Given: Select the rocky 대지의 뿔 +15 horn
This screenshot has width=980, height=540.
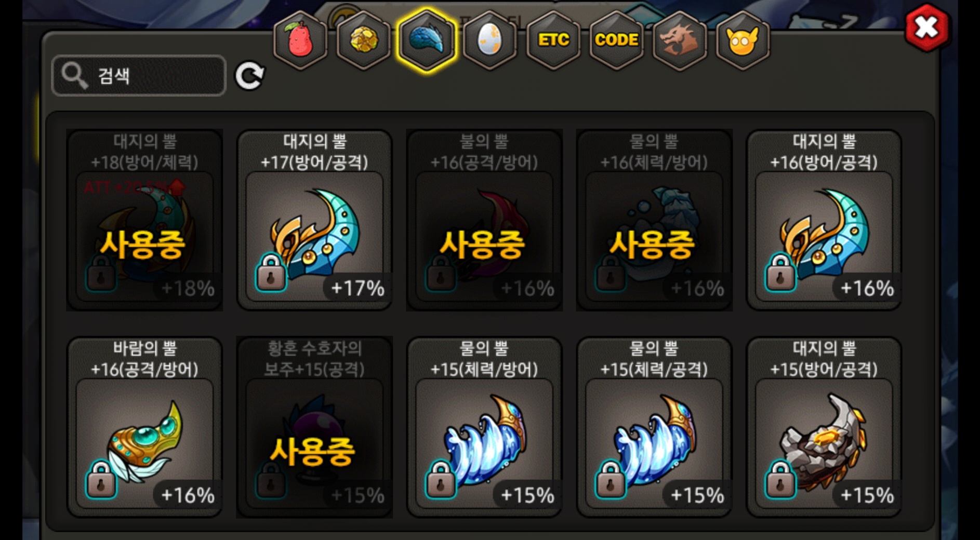Looking at the screenshot, I should (824, 427).
